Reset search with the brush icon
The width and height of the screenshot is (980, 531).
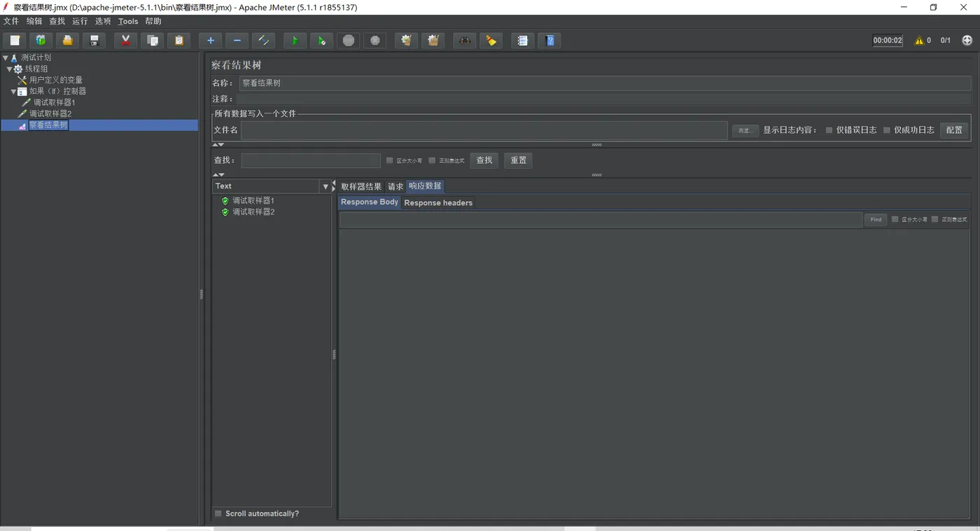[x=491, y=41]
